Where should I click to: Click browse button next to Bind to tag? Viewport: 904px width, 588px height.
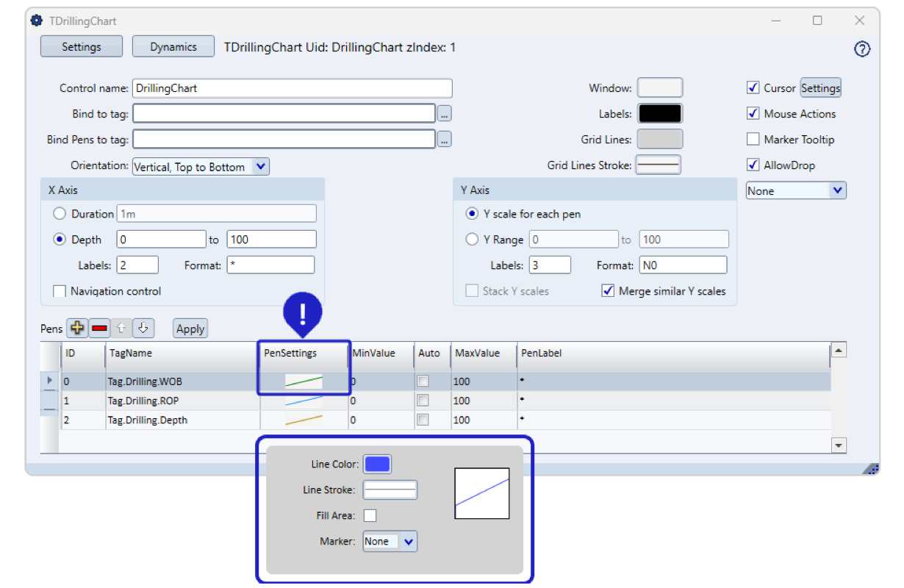pyautogui.click(x=444, y=114)
